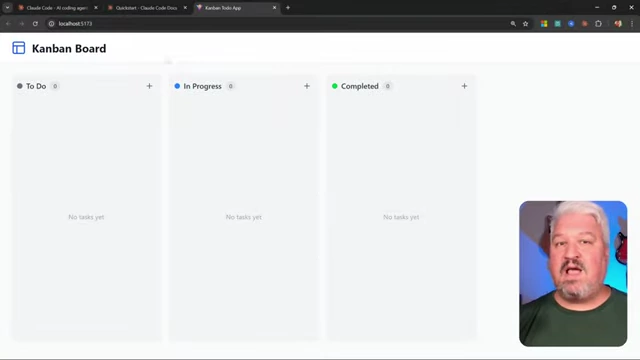Click "No tasks yet" in To Do column
Viewport: 640px width, 360px height.
click(x=86, y=217)
